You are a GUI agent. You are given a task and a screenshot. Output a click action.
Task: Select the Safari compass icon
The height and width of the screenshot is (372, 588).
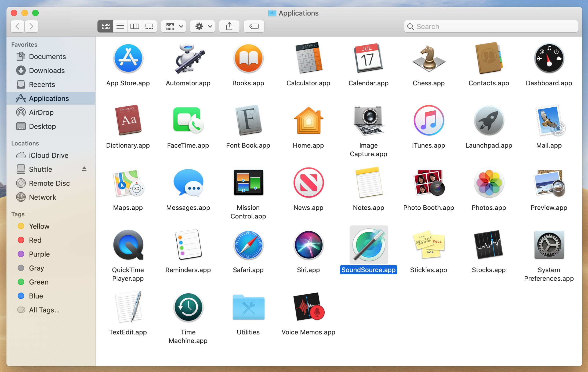click(248, 245)
